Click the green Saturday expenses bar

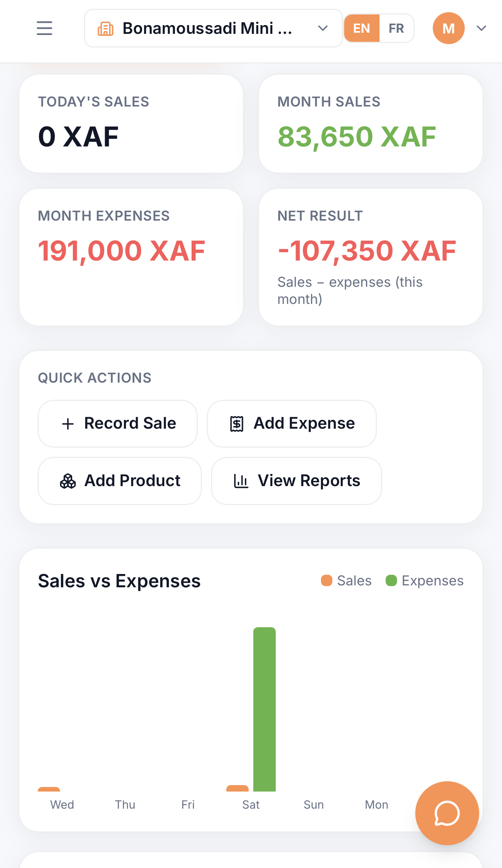(264, 709)
